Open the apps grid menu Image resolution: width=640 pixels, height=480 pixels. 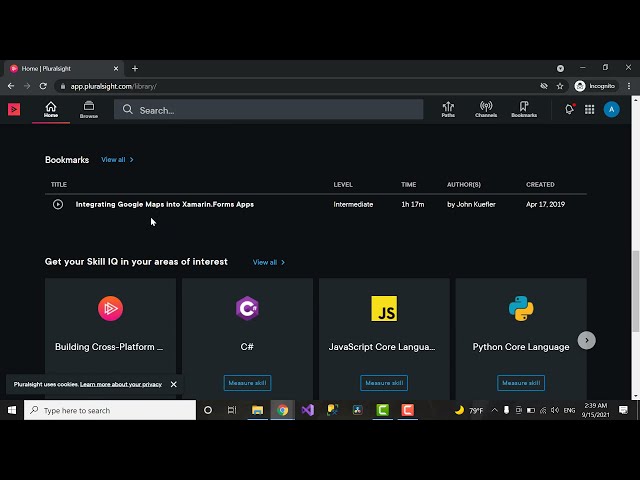tap(589, 109)
